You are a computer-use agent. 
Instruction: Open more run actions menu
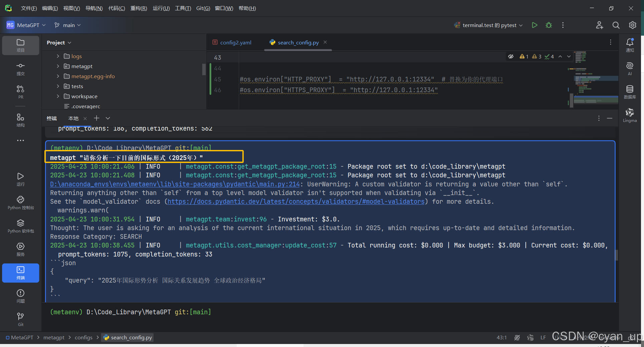(x=563, y=25)
